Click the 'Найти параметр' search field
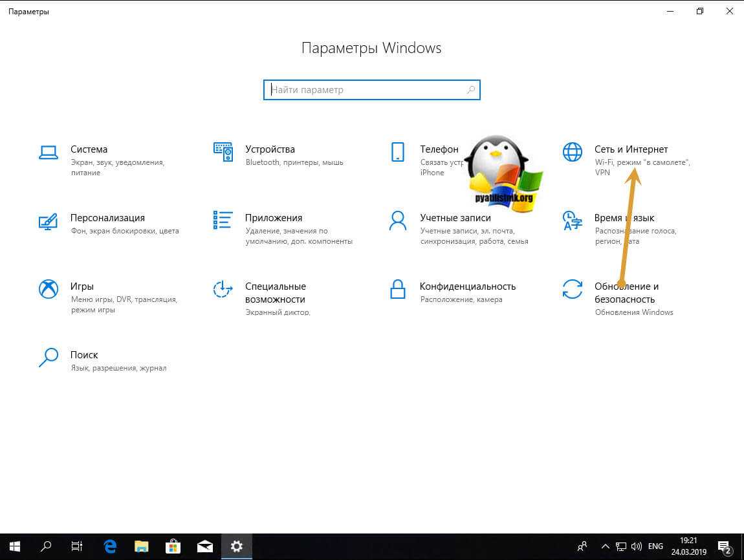744x560 pixels. pos(366,90)
